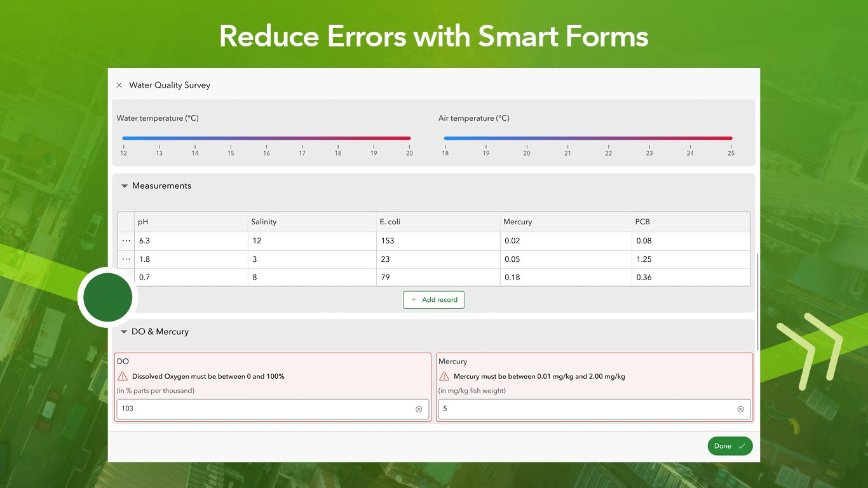Click the Mercury column header in table
868x488 pixels.
[566, 222]
